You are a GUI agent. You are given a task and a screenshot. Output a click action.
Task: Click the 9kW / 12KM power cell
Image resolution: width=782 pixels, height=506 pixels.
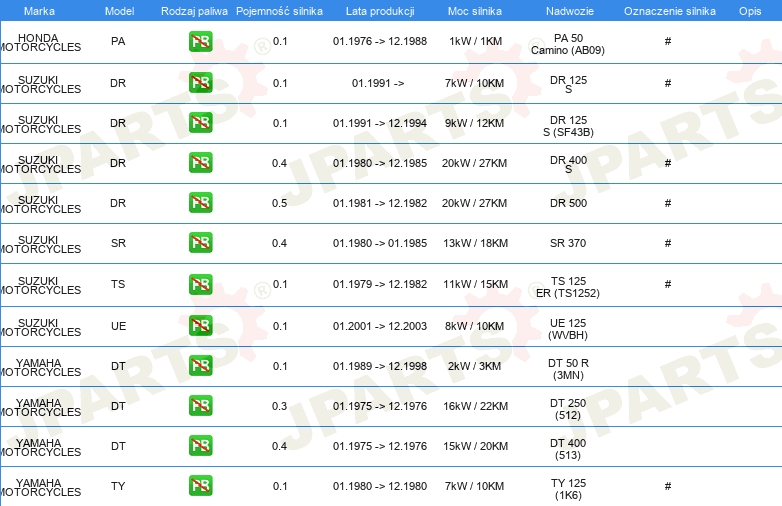pos(475,123)
